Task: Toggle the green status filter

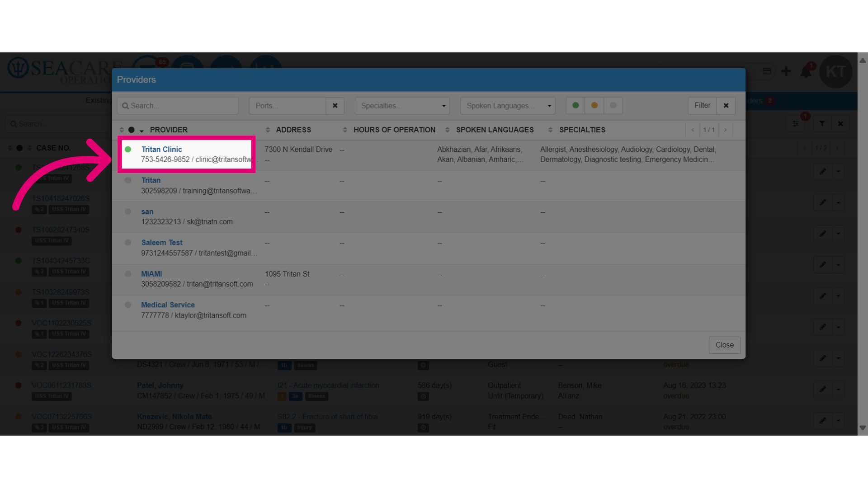Action: 576,105
